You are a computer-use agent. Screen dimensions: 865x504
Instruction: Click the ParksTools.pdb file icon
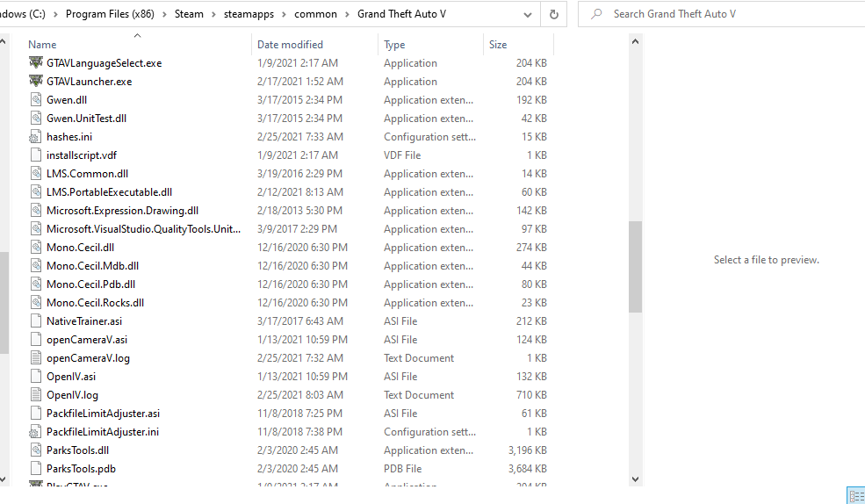36,469
